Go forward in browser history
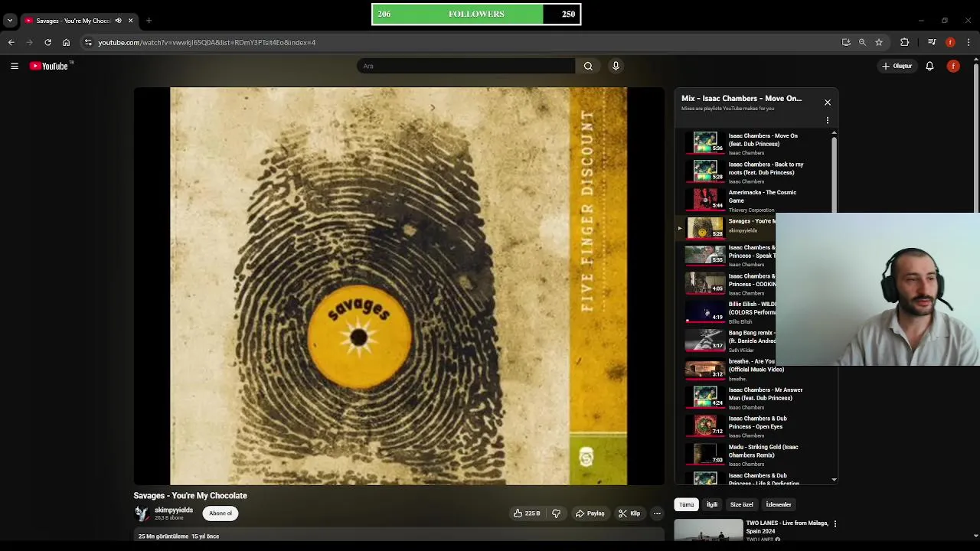 point(30,42)
